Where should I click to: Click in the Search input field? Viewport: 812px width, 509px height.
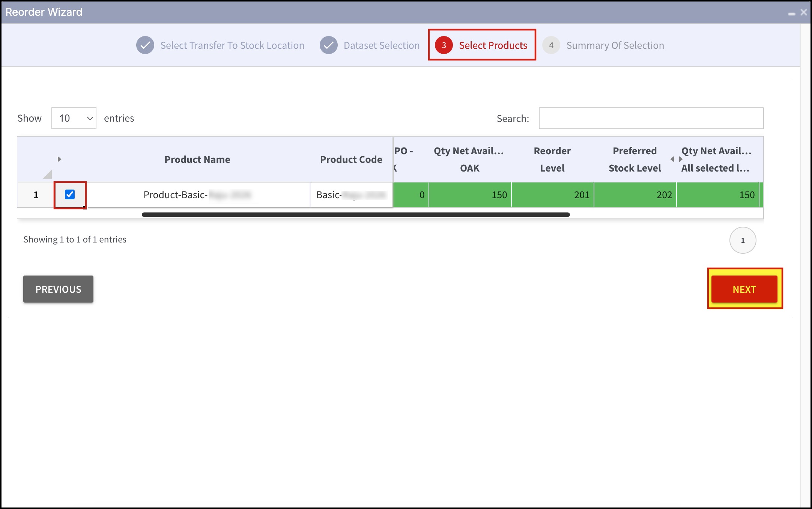(x=651, y=118)
